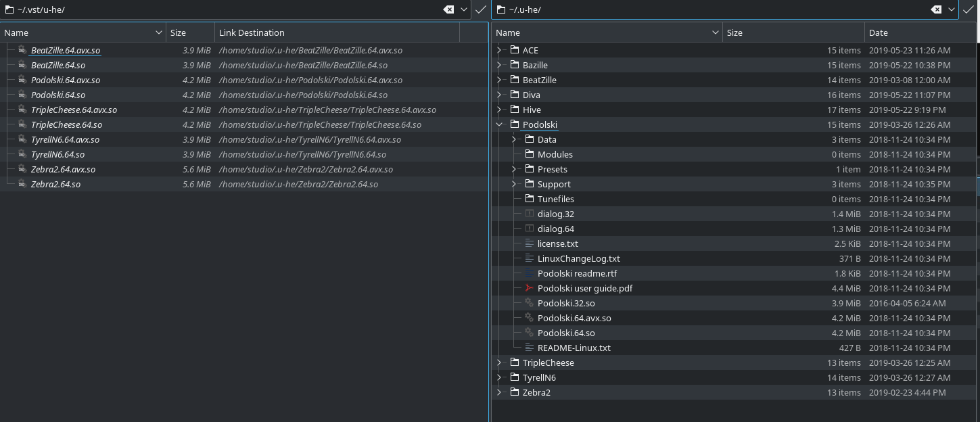The height and width of the screenshot is (422, 980).
Task: Expand the Diva folder
Action: tap(499, 95)
